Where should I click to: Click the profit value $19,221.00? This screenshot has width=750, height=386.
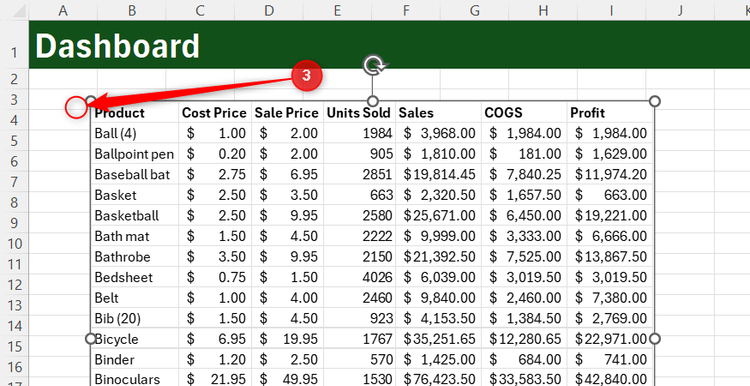[611, 216]
